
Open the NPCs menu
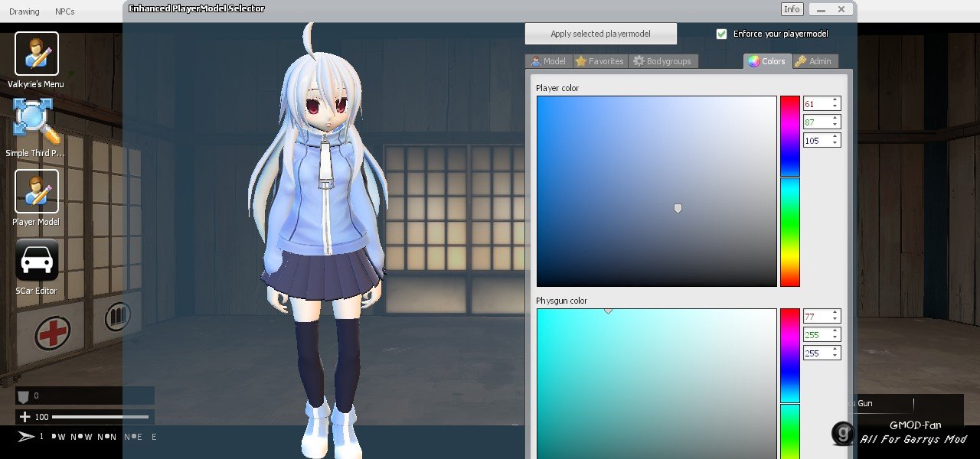[x=65, y=11]
